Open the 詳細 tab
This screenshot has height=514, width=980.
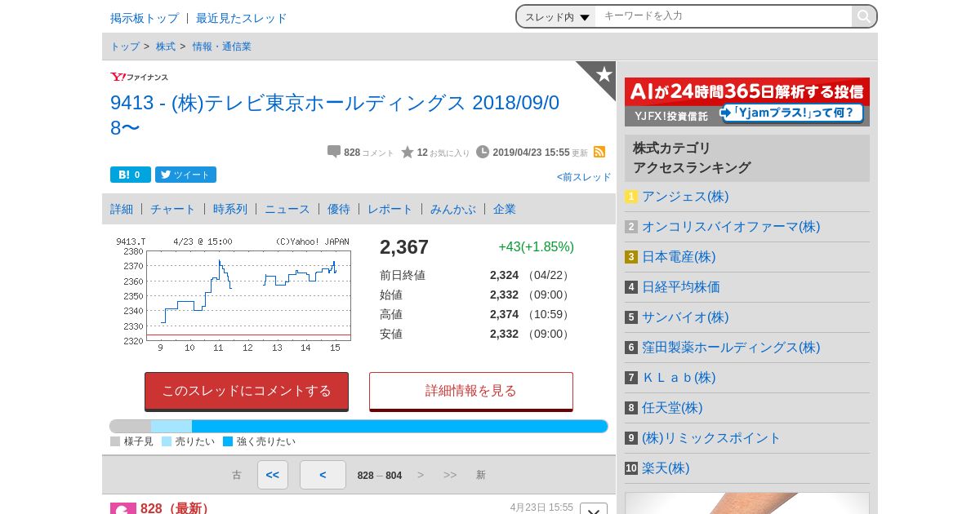122,209
